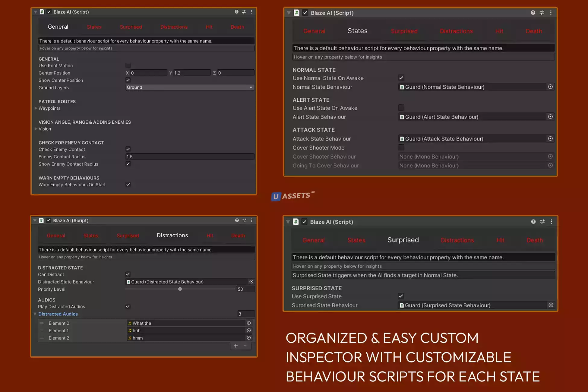Click object picker beside Distracted State Behaviour

click(x=251, y=282)
